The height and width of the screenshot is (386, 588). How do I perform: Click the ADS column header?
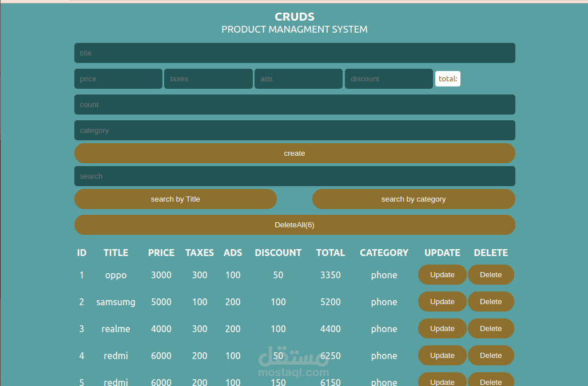coord(233,253)
